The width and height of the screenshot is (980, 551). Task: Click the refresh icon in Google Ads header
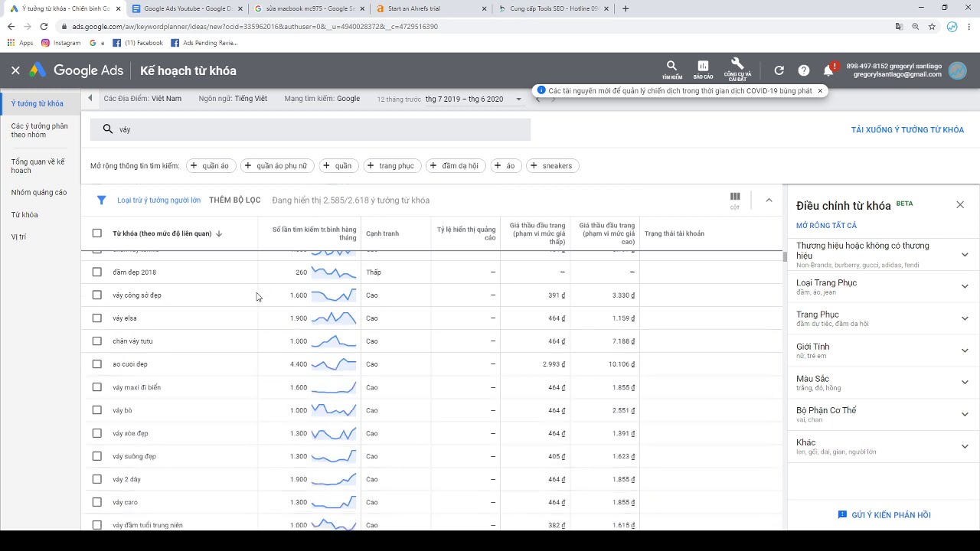click(779, 70)
